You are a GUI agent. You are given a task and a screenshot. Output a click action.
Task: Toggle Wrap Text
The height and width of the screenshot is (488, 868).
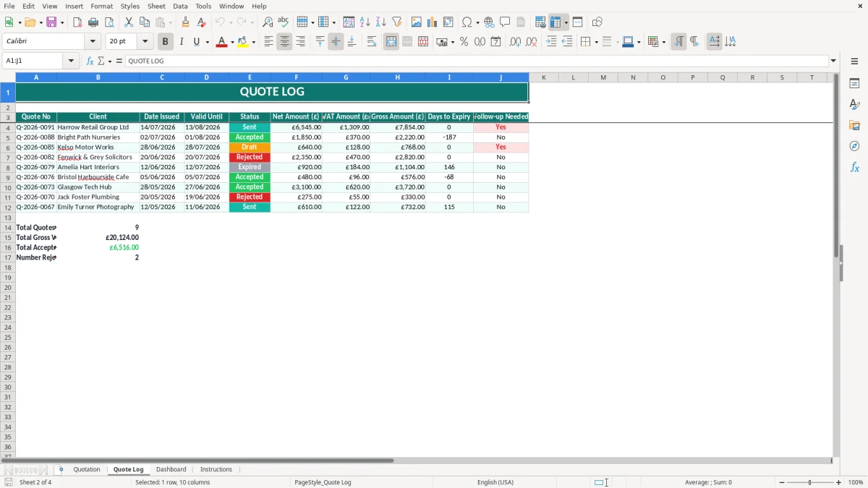(x=372, y=42)
